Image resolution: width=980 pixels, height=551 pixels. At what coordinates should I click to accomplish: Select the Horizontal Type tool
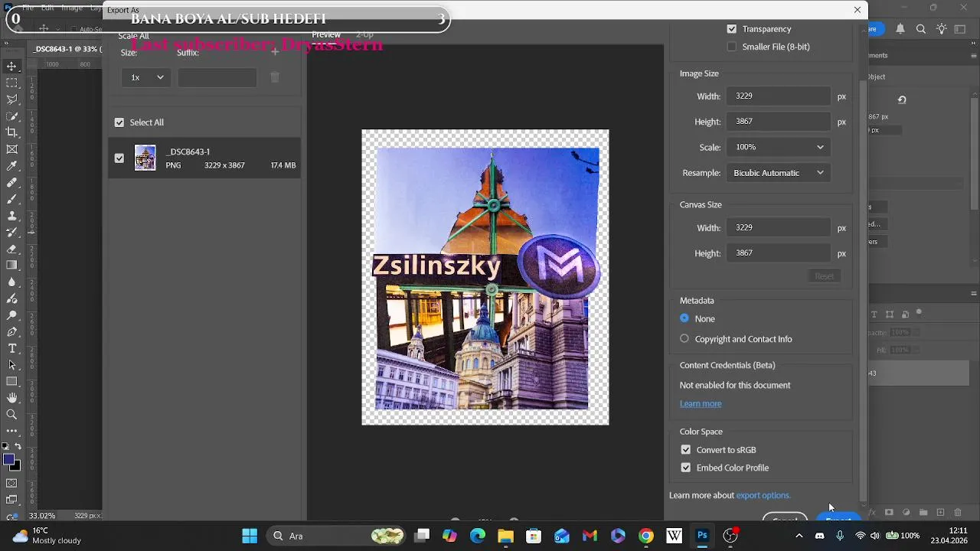click(11, 348)
